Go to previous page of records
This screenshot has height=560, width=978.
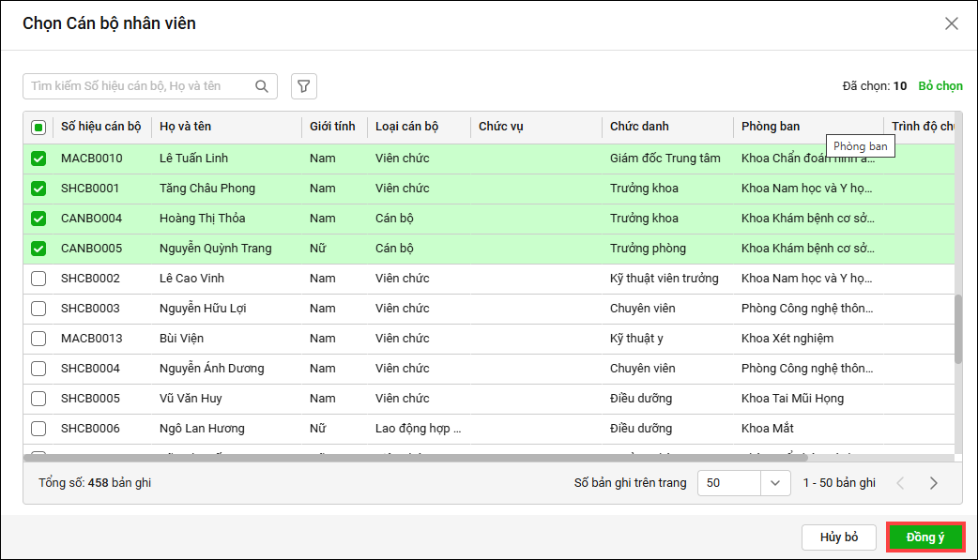coord(900,483)
